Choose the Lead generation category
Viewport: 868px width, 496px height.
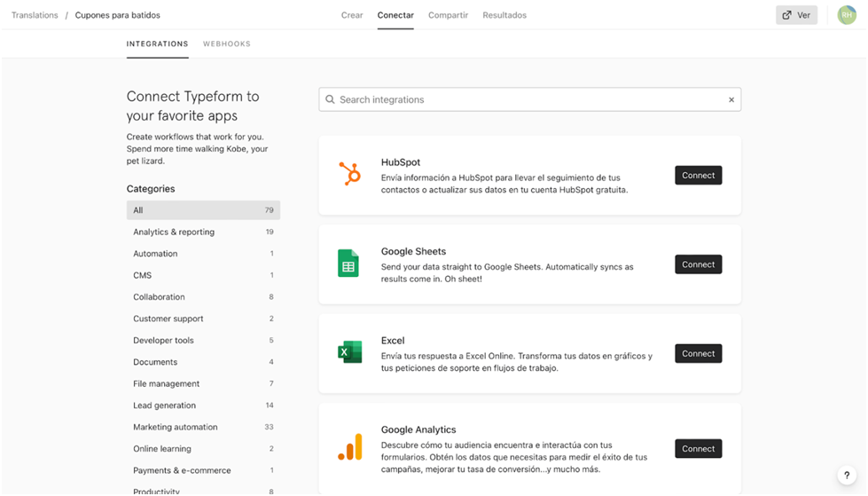coord(203,405)
